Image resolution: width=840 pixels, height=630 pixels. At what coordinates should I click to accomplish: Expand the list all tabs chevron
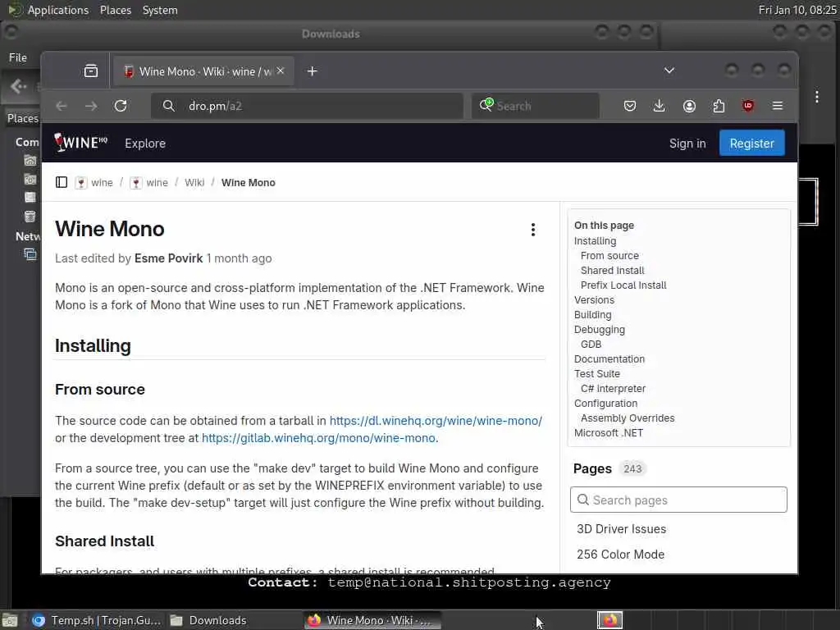point(669,71)
